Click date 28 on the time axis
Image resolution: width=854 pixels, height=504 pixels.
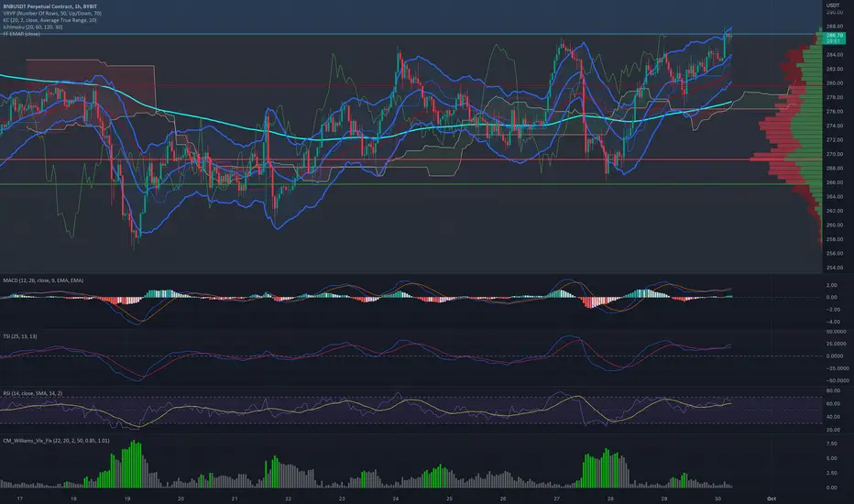pyautogui.click(x=610, y=499)
